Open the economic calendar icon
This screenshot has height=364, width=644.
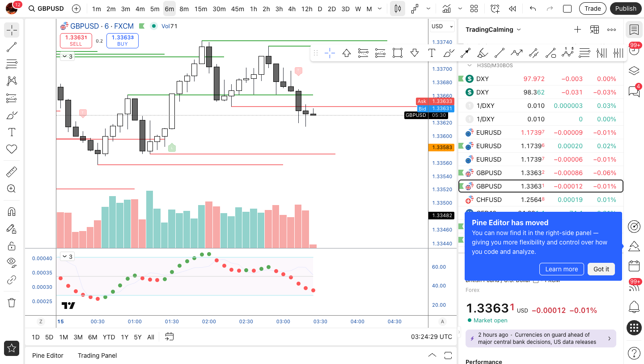(x=634, y=266)
